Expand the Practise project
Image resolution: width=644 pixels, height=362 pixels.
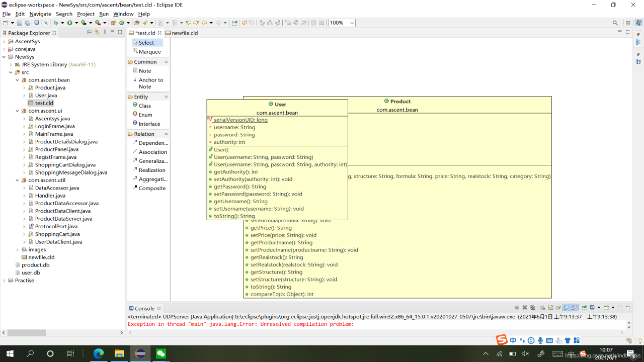point(4,280)
